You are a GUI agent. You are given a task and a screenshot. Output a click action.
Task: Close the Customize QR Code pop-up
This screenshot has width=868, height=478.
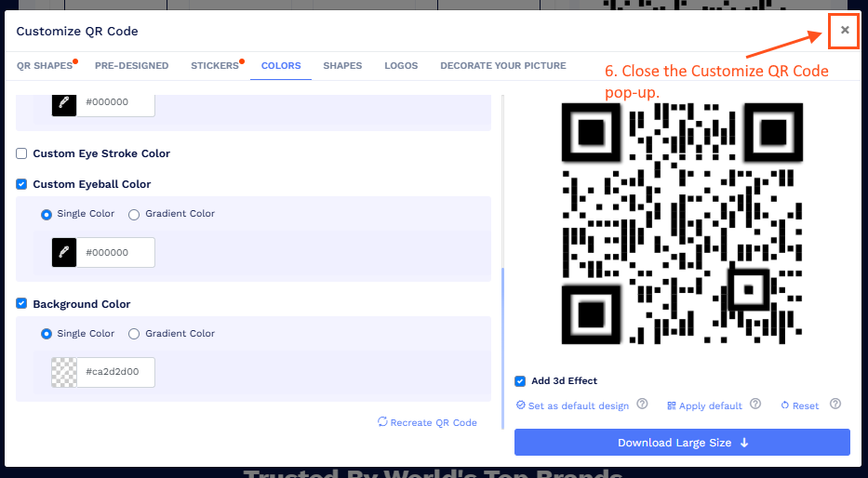pyautogui.click(x=844, y=31)
